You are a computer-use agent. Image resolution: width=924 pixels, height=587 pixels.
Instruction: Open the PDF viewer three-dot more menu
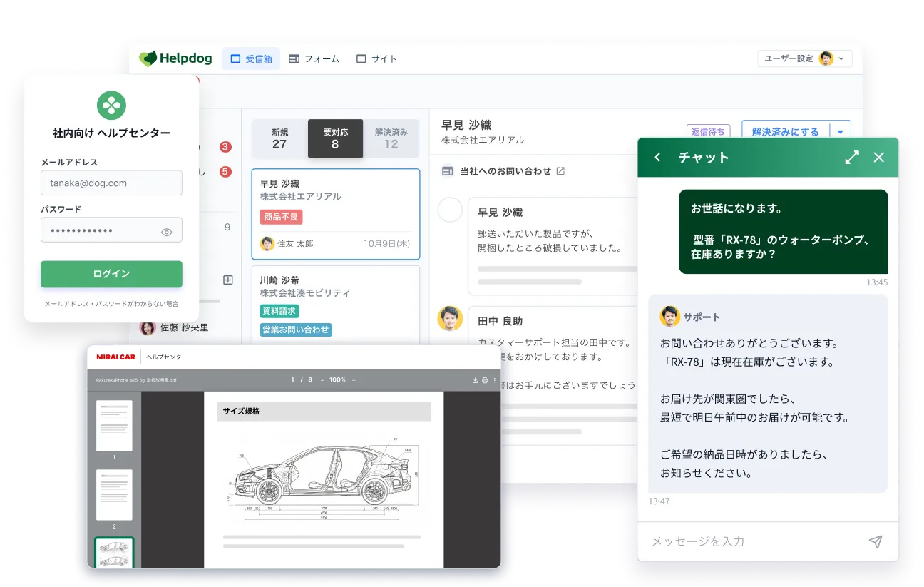click(493, 380)
